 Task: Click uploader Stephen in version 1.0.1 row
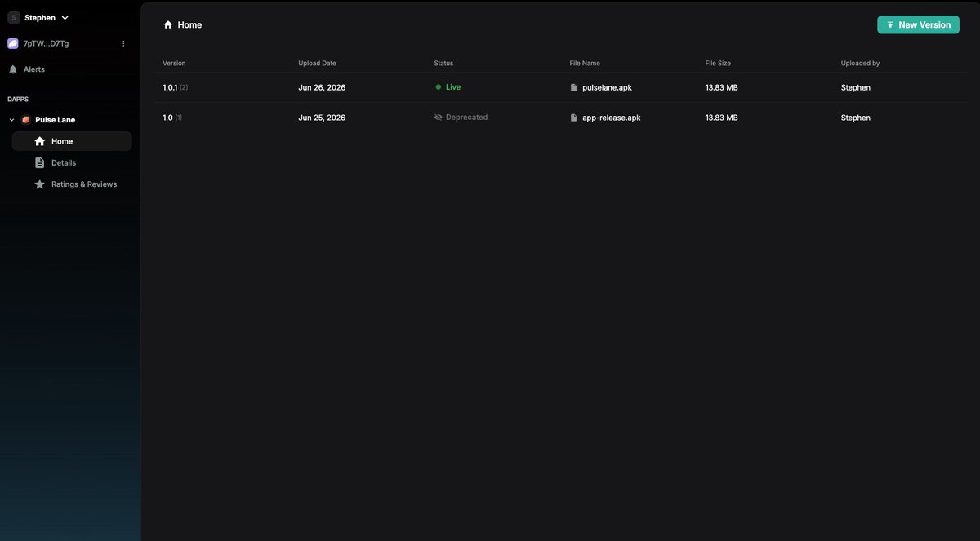856,87
